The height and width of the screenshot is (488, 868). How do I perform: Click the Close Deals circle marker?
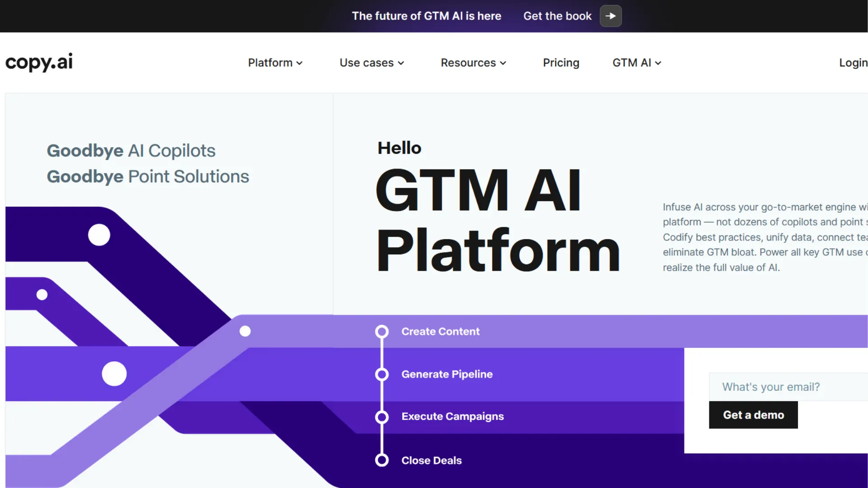[x=382, y=460]
